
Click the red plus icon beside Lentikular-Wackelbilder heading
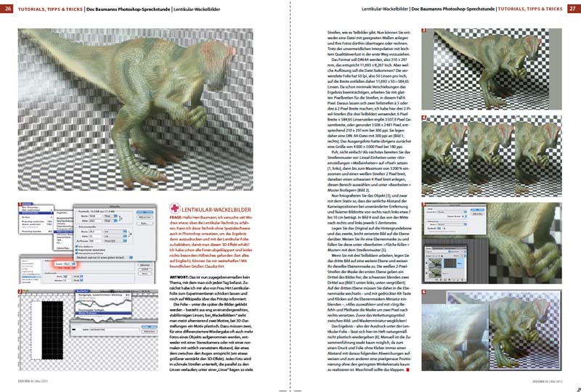pyautogui.click(x=175, y=208)
